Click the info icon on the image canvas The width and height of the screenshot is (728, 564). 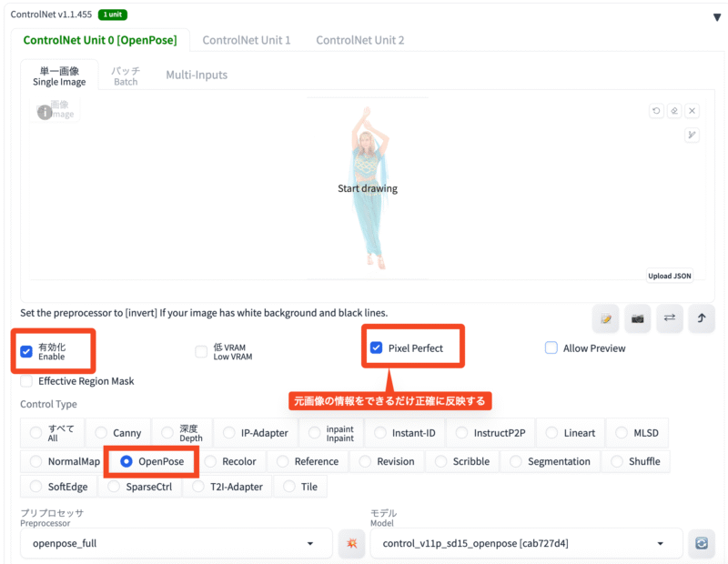coord(45,112)
